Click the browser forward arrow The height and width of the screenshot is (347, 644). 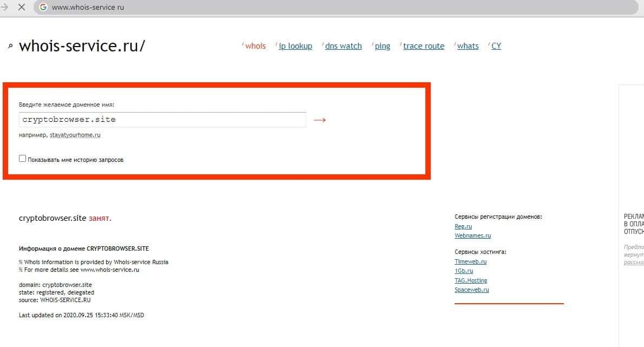(4, 7)
